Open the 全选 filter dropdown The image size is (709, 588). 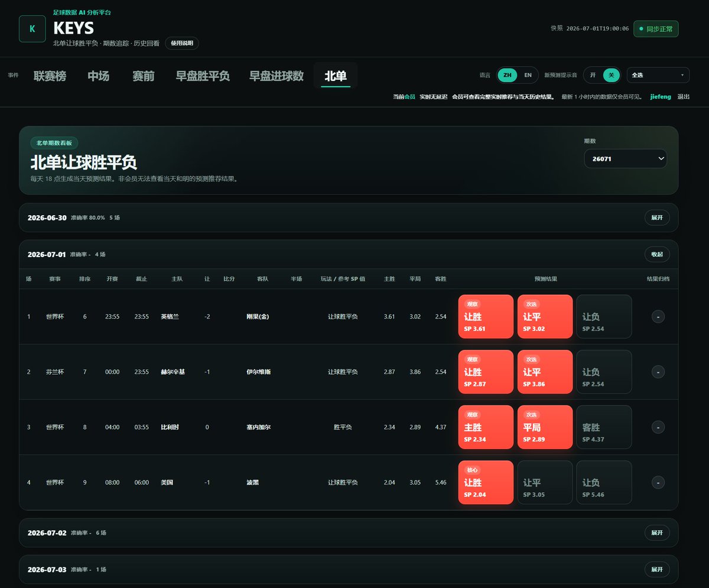(658, 75)
